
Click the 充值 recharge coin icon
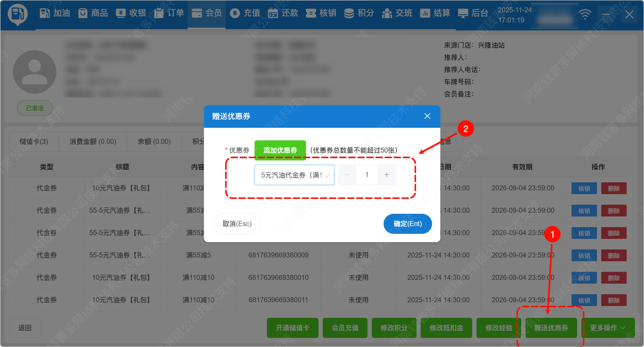(235, 13)
